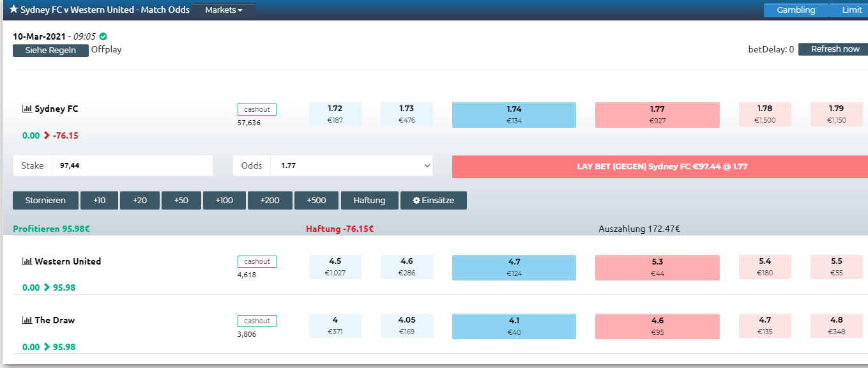Select Western United lay odds 5.4

coord(765,267)
